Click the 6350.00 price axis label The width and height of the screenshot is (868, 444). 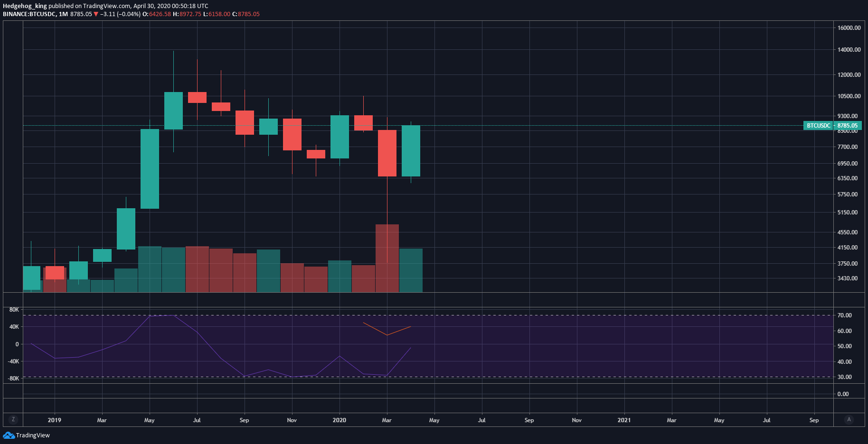pyautogui.click(x=848, y=178)
